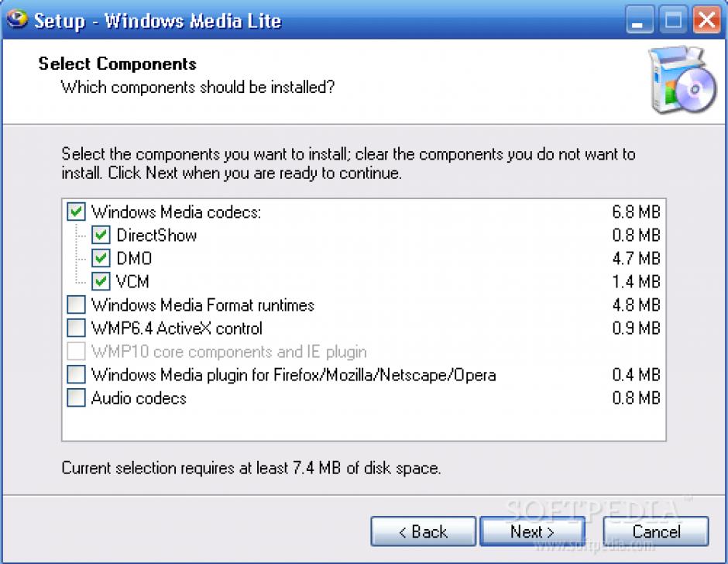Image resolution: width=728 pixels, height=564 pixels.
Task: Select the DirectShow tree entry label
Action: pyautogui.click(x=156, y=235)
